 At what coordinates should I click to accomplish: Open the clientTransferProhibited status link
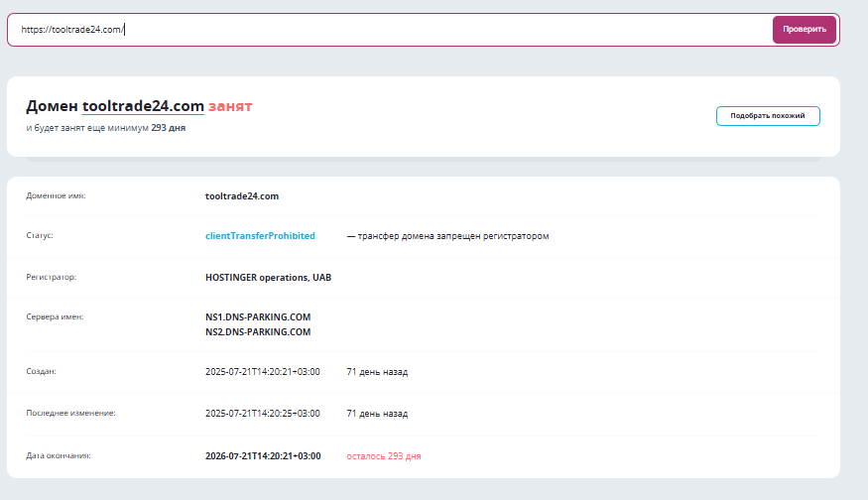tap(260, 236)
